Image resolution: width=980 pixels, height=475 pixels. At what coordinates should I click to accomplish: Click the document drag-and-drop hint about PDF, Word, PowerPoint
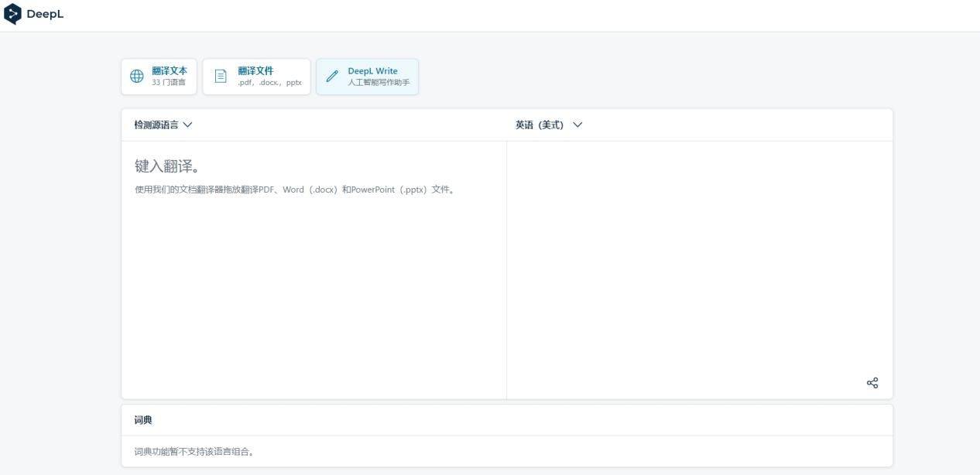295,190
